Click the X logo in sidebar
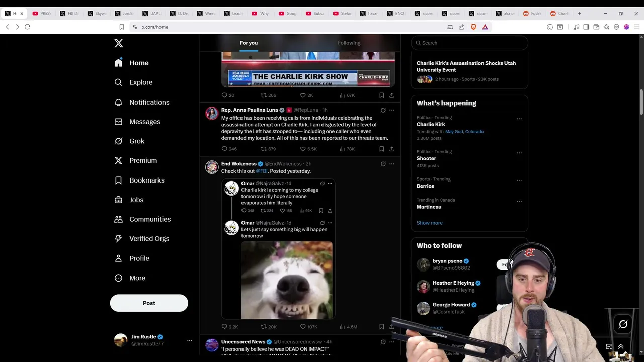The image size is (644, 362). [x=119, y=43]
